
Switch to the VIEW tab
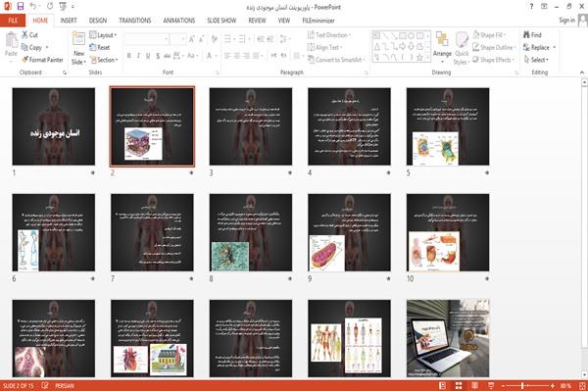(x=284, y=21)
